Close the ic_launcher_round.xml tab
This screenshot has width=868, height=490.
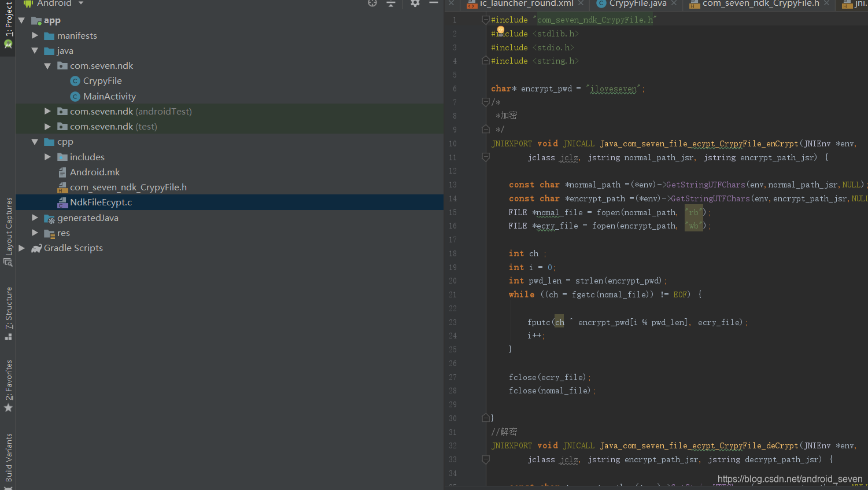click(x=581, y=3)
